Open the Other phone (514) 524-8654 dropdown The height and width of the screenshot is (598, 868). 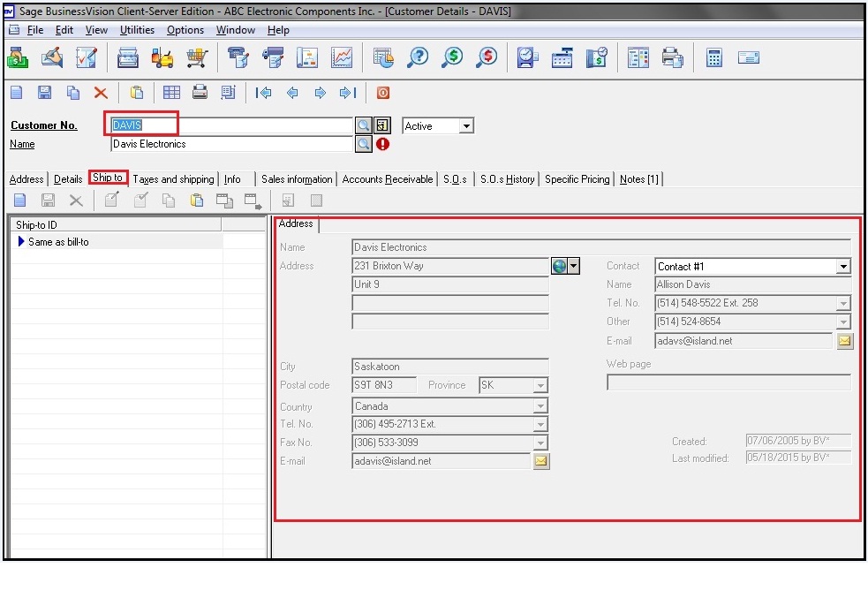tap(843, 322)
